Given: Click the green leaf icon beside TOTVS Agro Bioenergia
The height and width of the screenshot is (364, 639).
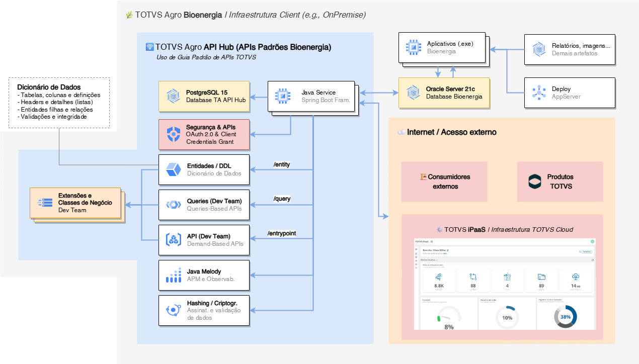Looking at the screenshot, I should pos(129,15).
